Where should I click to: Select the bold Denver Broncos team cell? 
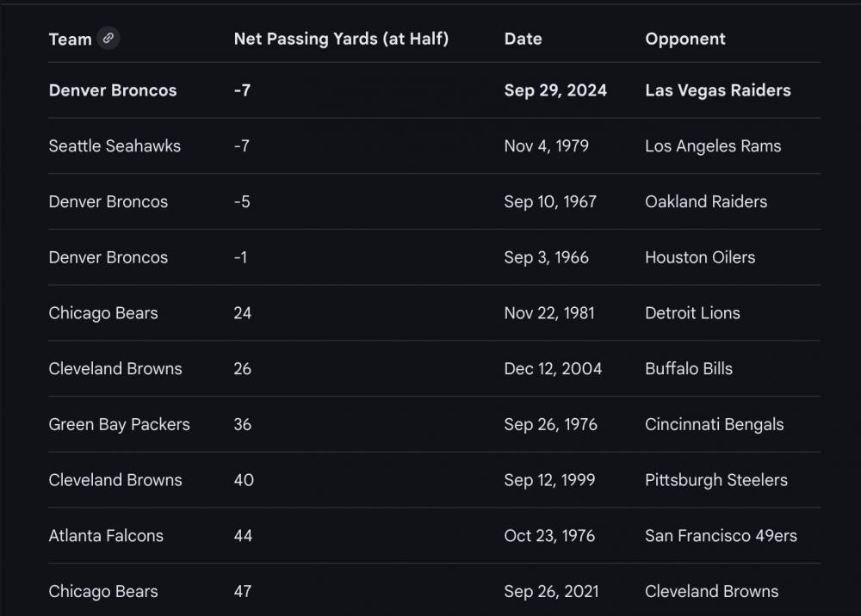(113, 90)
